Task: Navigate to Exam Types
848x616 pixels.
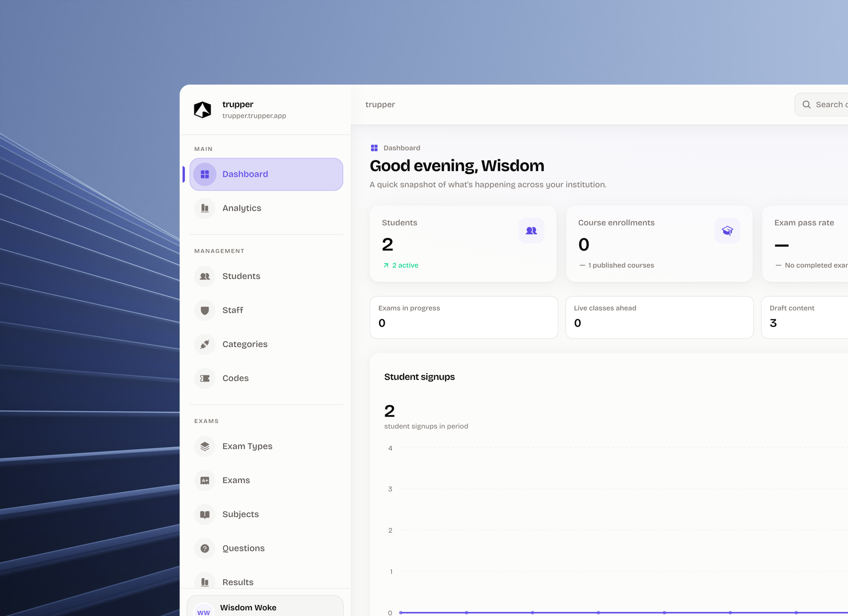Action: (x=266, y=447)
